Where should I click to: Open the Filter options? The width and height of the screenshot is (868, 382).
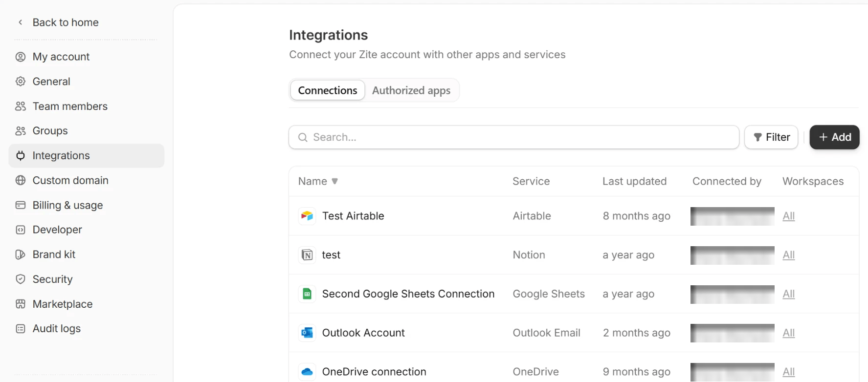771,137
